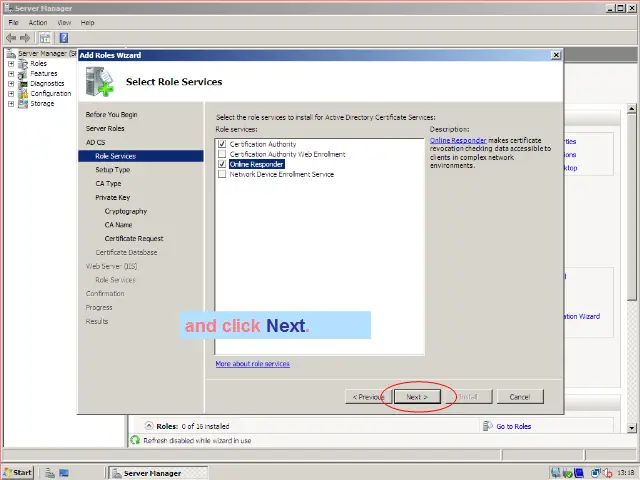Click the show/hide console tree toolbar icon

[x=45, y=38]
